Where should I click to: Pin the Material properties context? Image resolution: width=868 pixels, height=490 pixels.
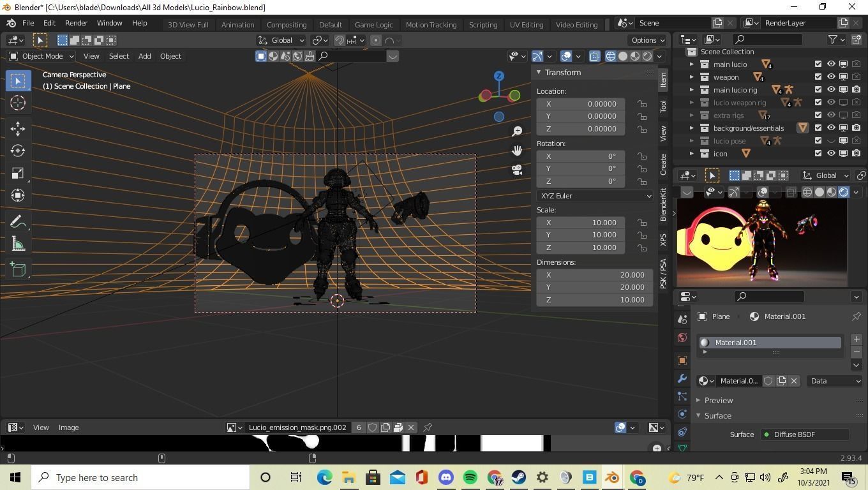pos(857,316)
